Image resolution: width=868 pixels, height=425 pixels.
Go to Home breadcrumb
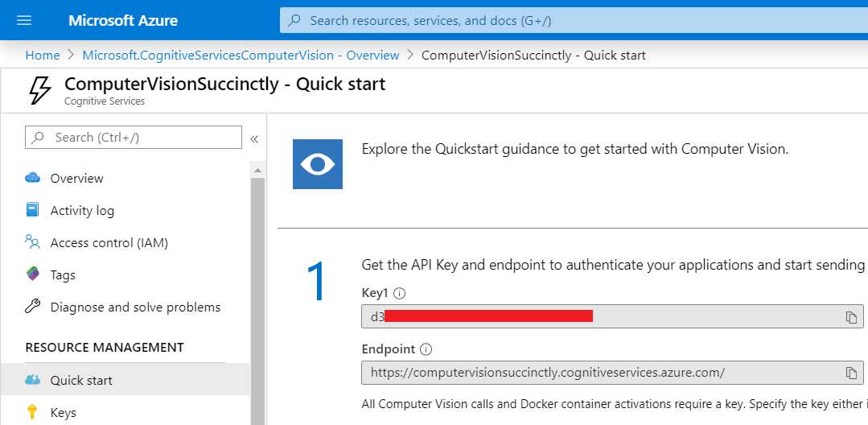pos(43,56)
